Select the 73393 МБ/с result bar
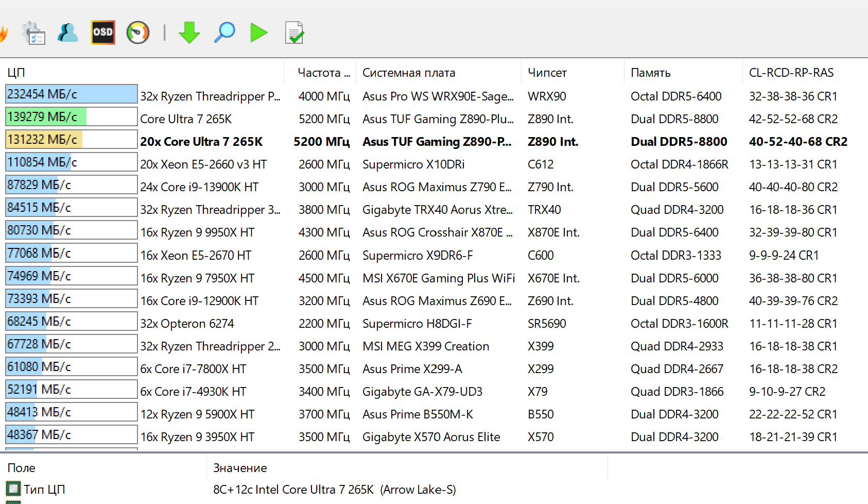The image size is (868, 504). point(71,299)
